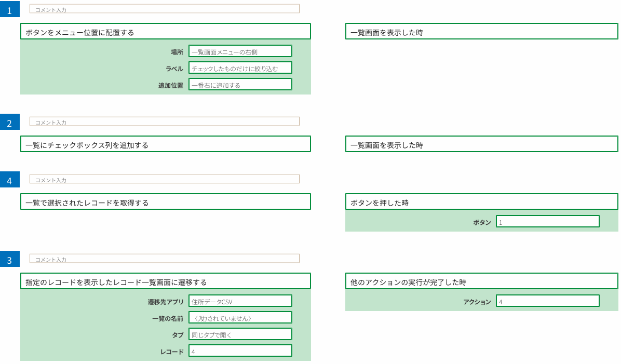This screenshot has height=364, width=621.
Task: Click the 遷移先アプリ label text
Action: coord(166,302)
